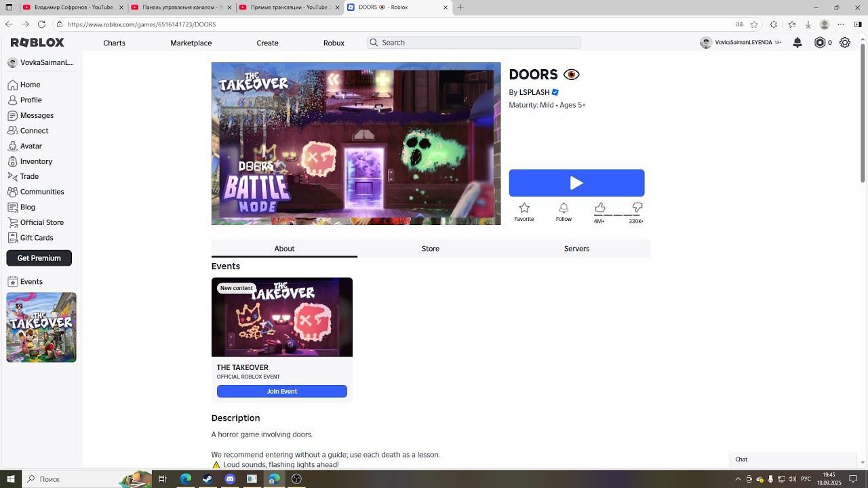Screen dimensions: 868x488
Task: Like DOORS with the thumbs-up
Action: click(600, 207)
